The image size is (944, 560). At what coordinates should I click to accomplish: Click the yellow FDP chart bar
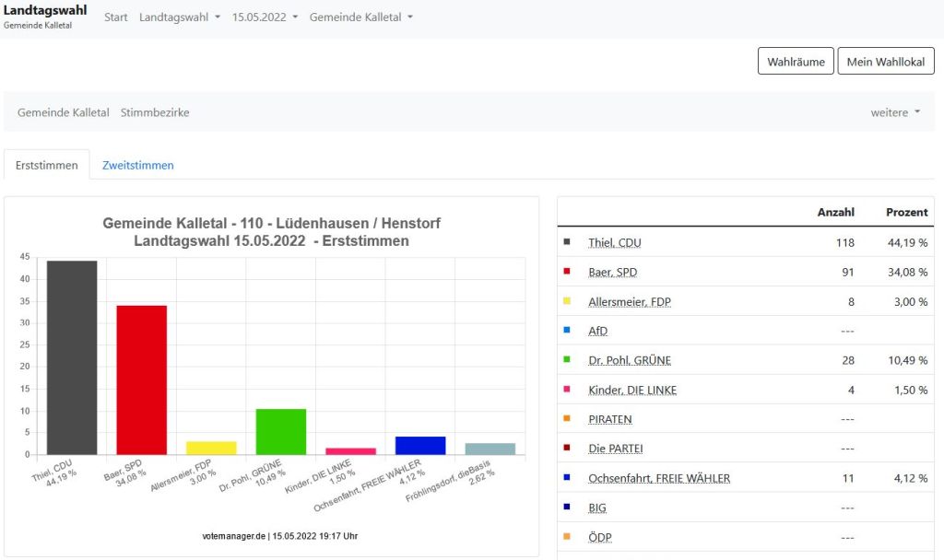pyautogui.click(x=211, y=449)
